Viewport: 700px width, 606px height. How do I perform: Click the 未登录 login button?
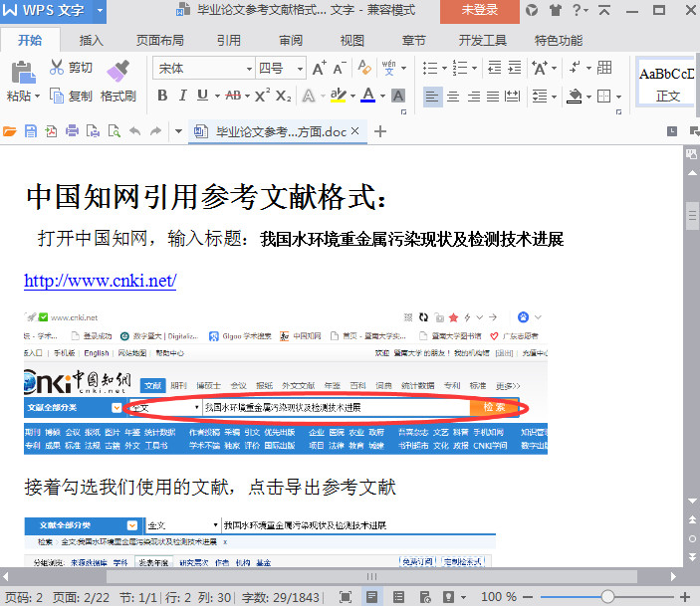pos(480,11)
